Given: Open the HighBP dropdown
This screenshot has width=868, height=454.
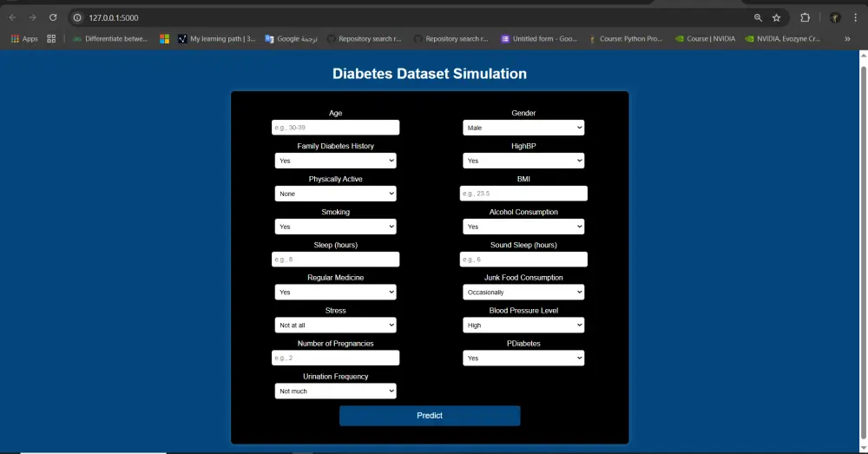Looking at the screenshot, I should coord(523,161).
